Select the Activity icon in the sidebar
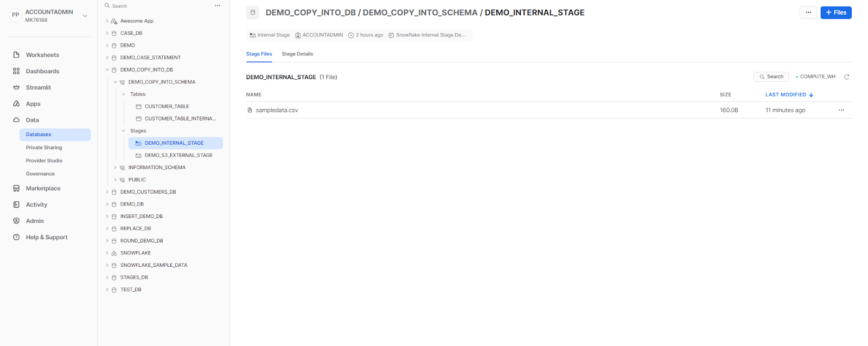Screen dimensions: 868x346 tap(16, 204)
